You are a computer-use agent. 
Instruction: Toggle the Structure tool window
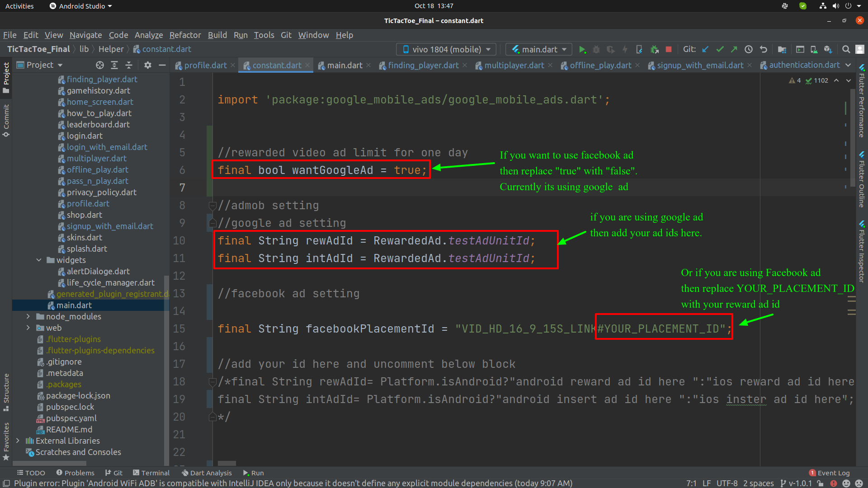pyautogui.click(x=6, y=392)
